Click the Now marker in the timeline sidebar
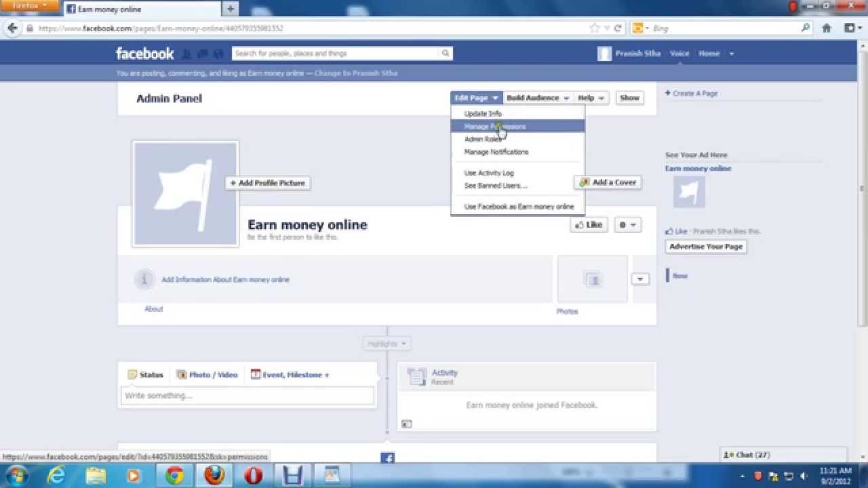 click(679, 276)
